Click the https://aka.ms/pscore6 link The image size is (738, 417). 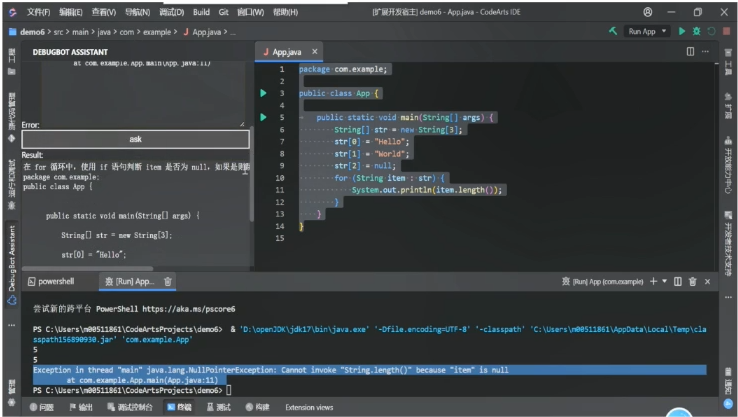[x=189, y=309]
